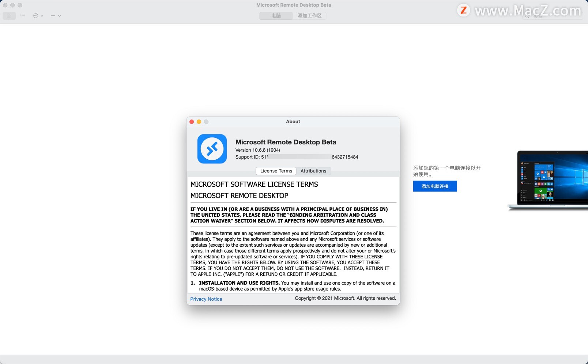Switch main window to list view
Screen dimensions: 588x364
23,16
